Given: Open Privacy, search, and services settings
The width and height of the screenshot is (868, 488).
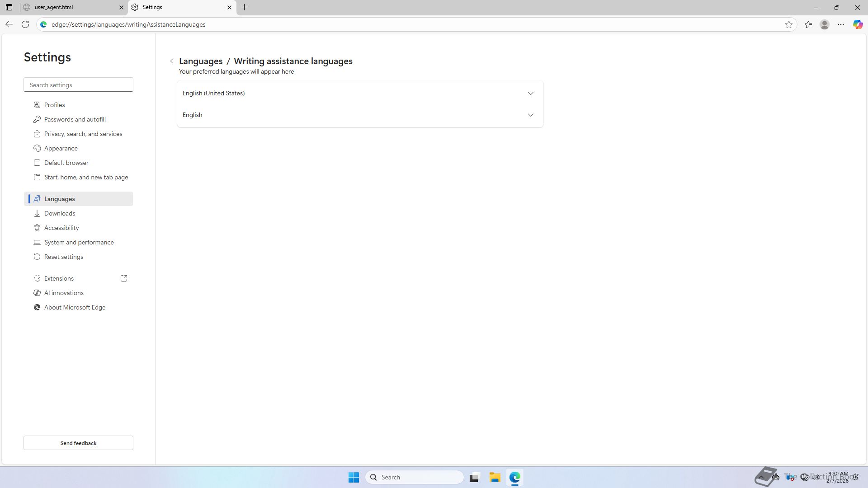Looking at the screenshot, I should 83,134.
